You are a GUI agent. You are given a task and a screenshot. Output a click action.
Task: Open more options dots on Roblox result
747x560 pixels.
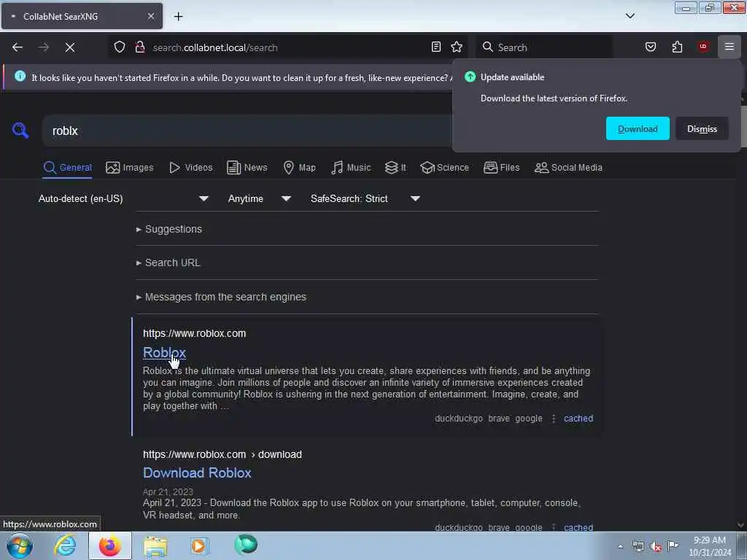click(553, 419)
